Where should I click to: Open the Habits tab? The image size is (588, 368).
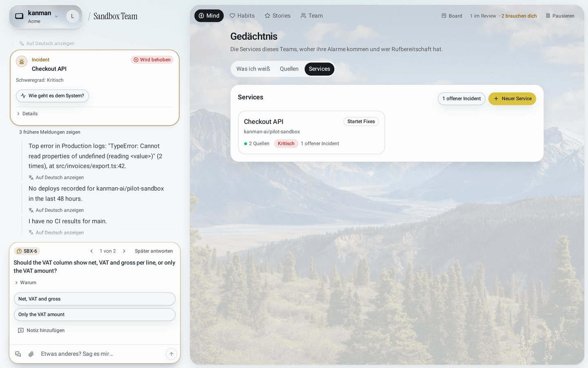[x=242, y=16]
